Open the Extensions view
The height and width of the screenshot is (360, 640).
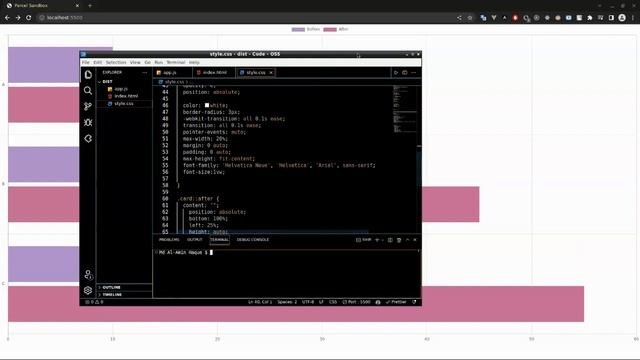pyautogui.click(x=88, y=139)
